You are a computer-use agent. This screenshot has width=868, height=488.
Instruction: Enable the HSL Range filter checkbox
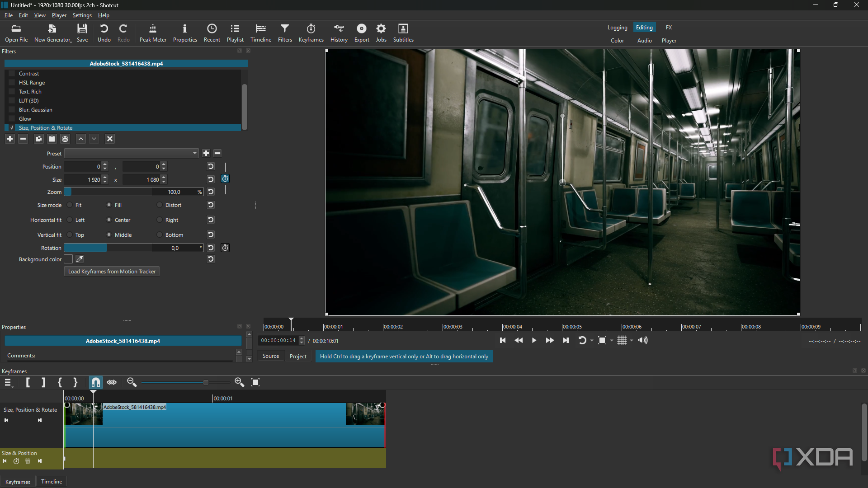(12, 83)
